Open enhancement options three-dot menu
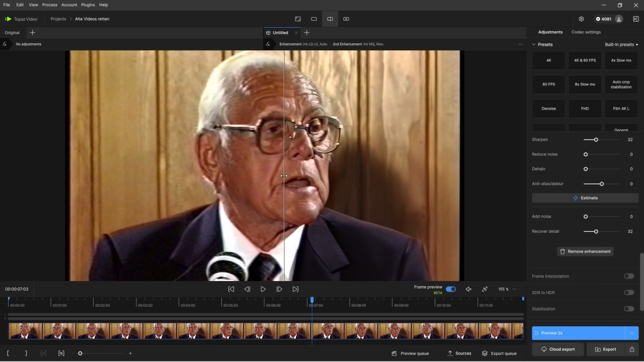This screenshot has height=362, width=644. pos(520,44)
